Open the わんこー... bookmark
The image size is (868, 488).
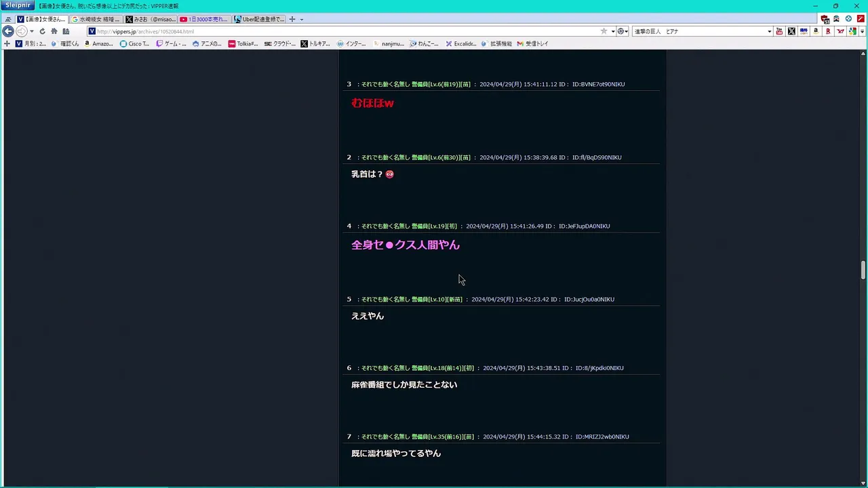[x=424, y=43]
